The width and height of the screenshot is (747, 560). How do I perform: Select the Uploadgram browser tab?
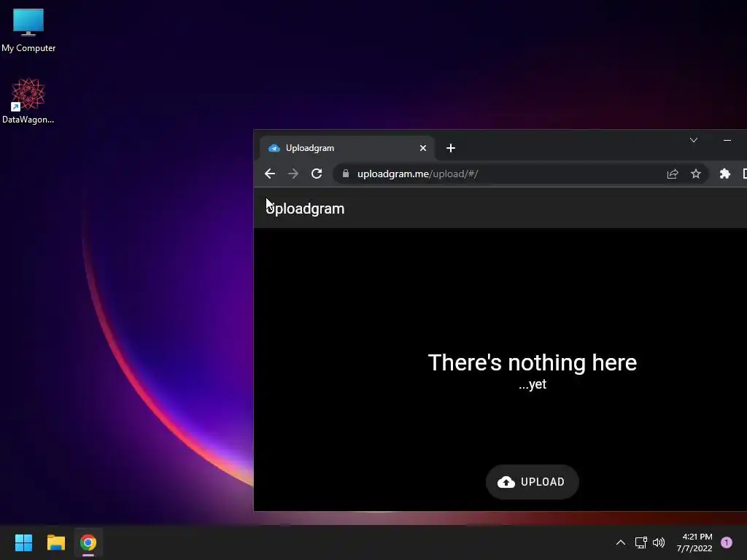point(347,148)
